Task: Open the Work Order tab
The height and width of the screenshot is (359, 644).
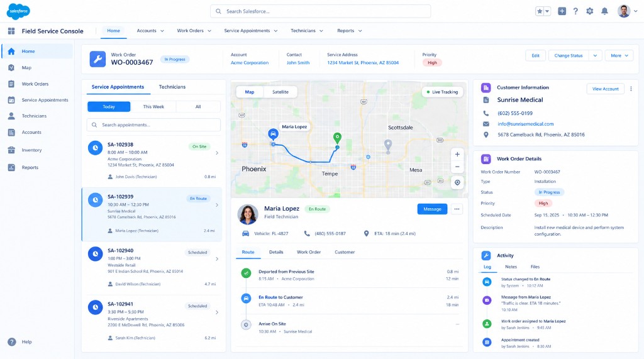Action: click(308, 252)
